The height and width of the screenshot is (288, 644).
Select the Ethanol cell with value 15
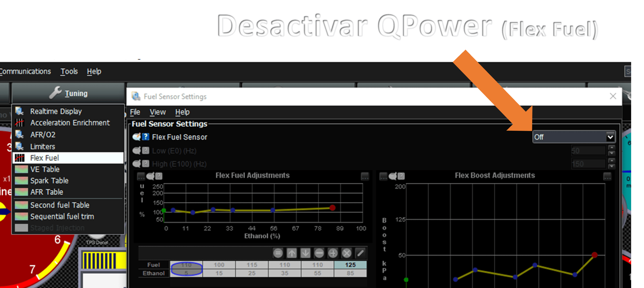pos(219,273)
